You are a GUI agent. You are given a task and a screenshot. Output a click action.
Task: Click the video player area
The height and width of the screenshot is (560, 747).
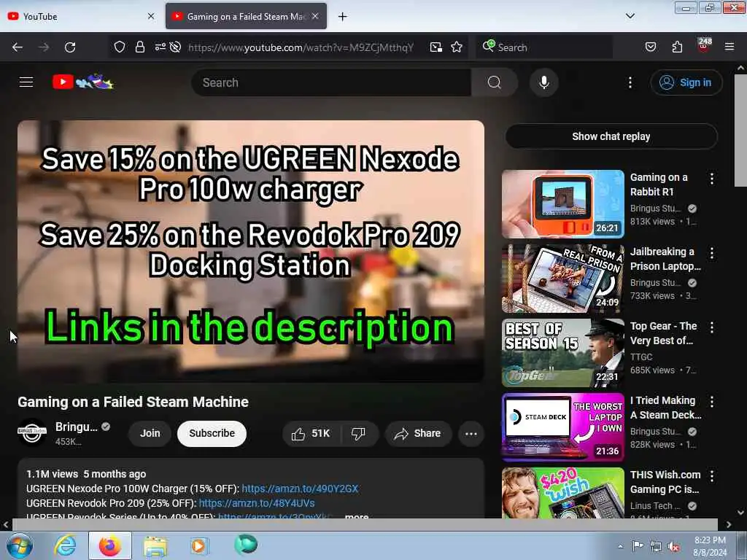pos(251,251)
